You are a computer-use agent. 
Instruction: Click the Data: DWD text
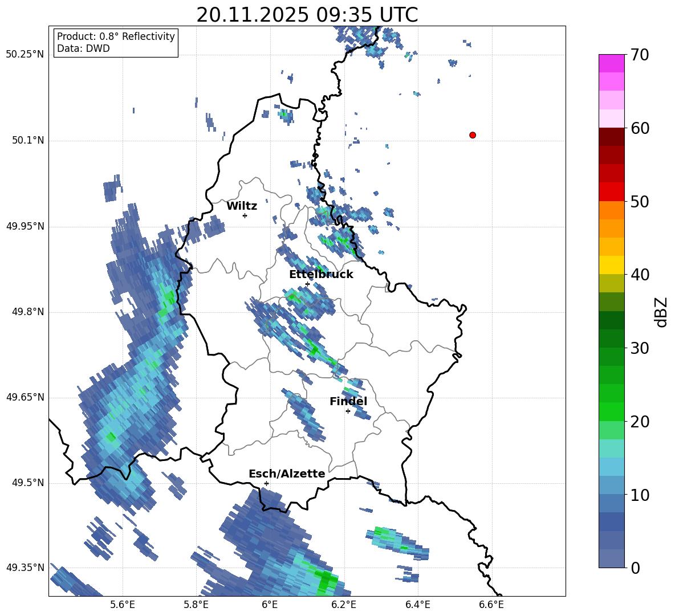pos(83,48)
